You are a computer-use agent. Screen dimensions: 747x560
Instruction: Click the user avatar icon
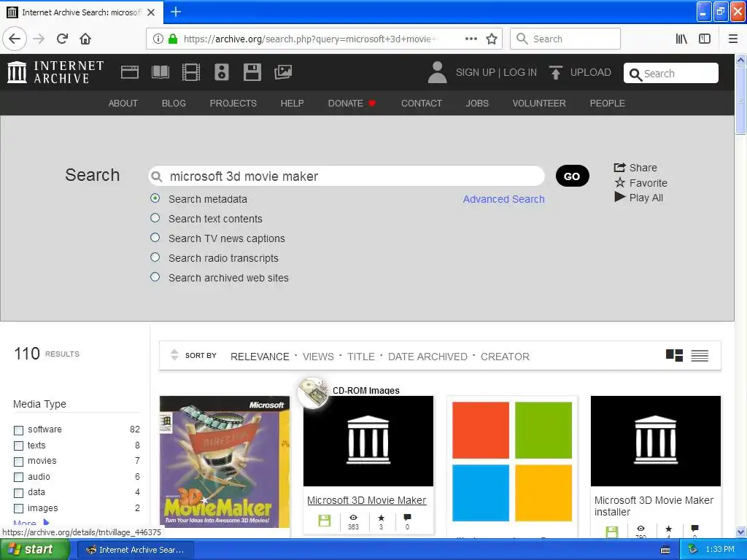tap(437, 72)
